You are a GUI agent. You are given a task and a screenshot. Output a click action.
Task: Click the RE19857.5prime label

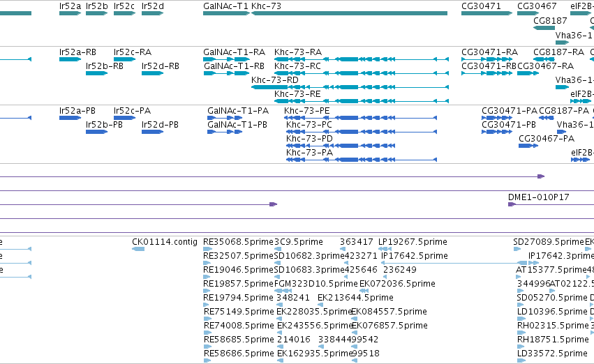click(238, 283)
